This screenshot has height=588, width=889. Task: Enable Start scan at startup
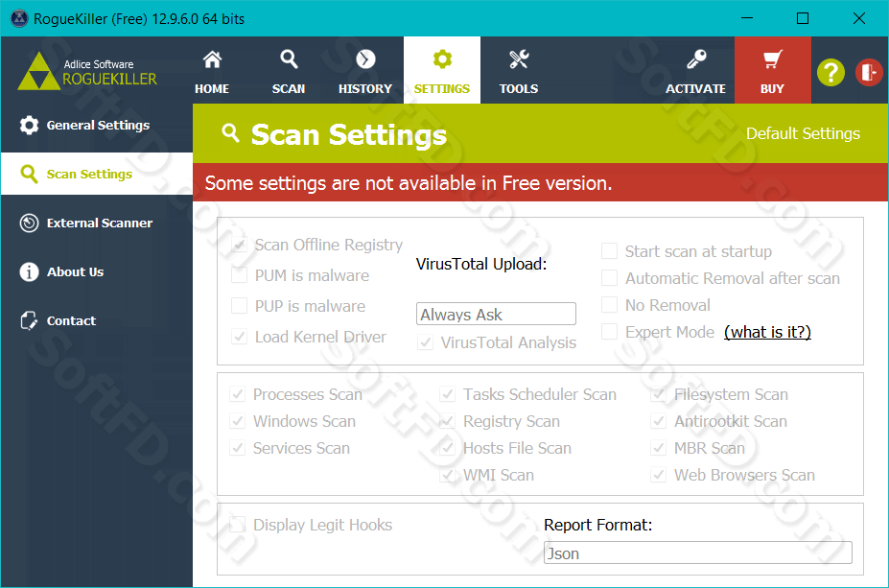(x=610, y=251)
